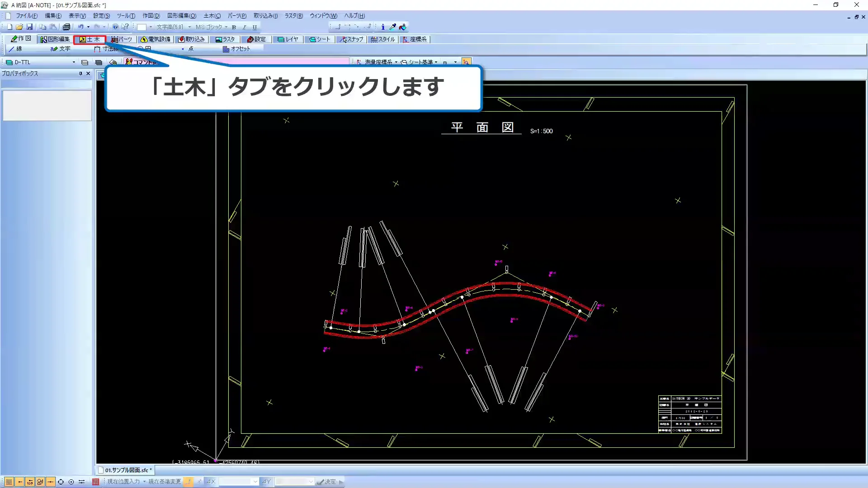This screenshot has width=868, height=488.
Task: Open the D-TTL layer dropdown
Action: click(x=74, y=62)
